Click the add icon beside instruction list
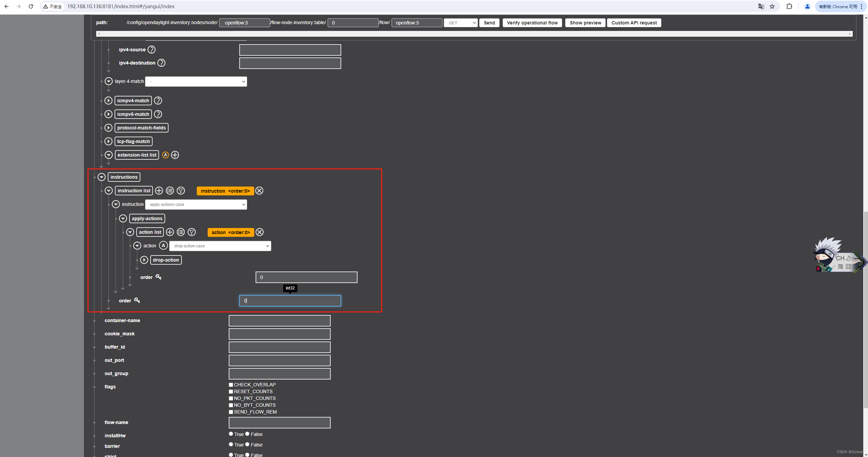Viewport: 868px width, 457px height. (159, 191)
